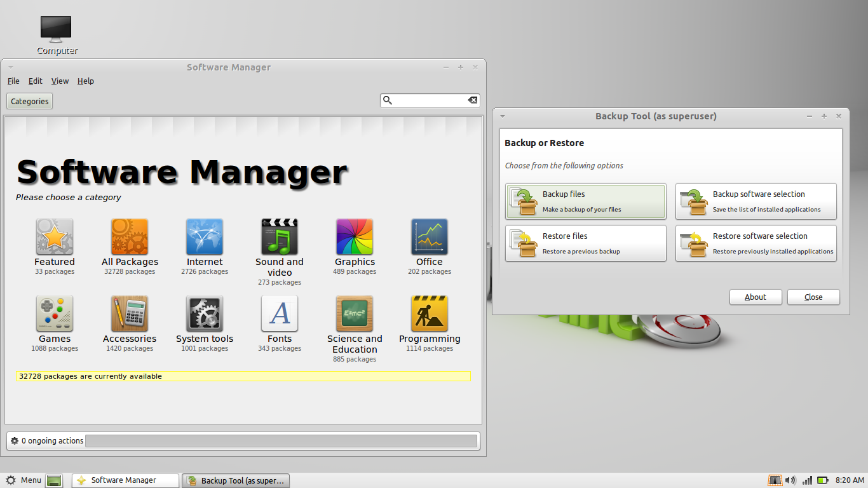Open the Games controller icon
Viewport: 868px width, 488px height.
point(55,314)
